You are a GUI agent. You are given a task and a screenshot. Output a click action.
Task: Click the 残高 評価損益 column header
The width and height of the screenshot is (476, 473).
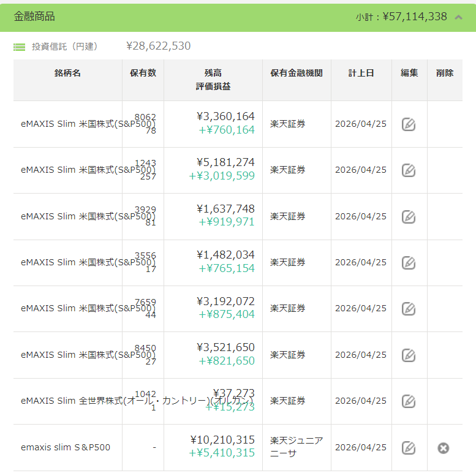click(x=213, y=80)
